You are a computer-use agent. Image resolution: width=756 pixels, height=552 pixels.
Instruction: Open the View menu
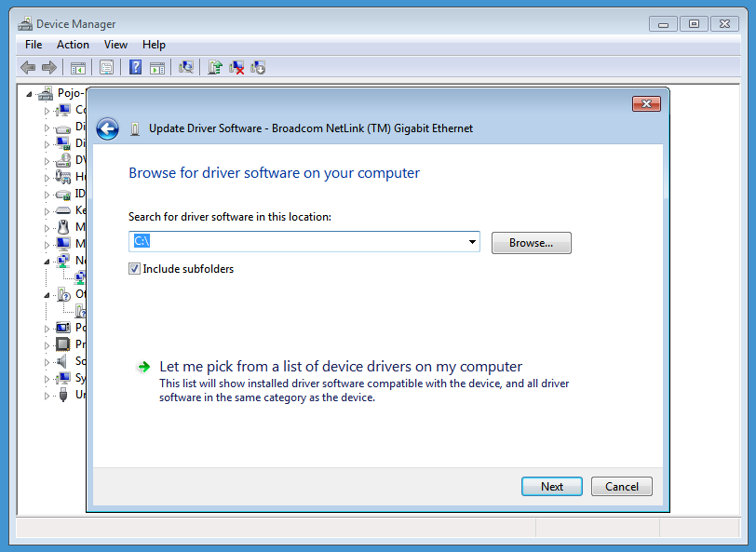115,45
